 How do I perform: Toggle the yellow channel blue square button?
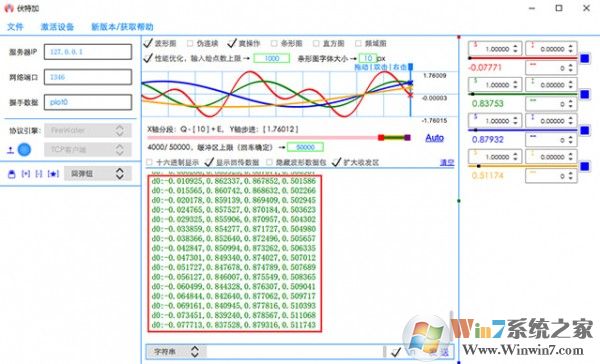[x=585, y=166]
